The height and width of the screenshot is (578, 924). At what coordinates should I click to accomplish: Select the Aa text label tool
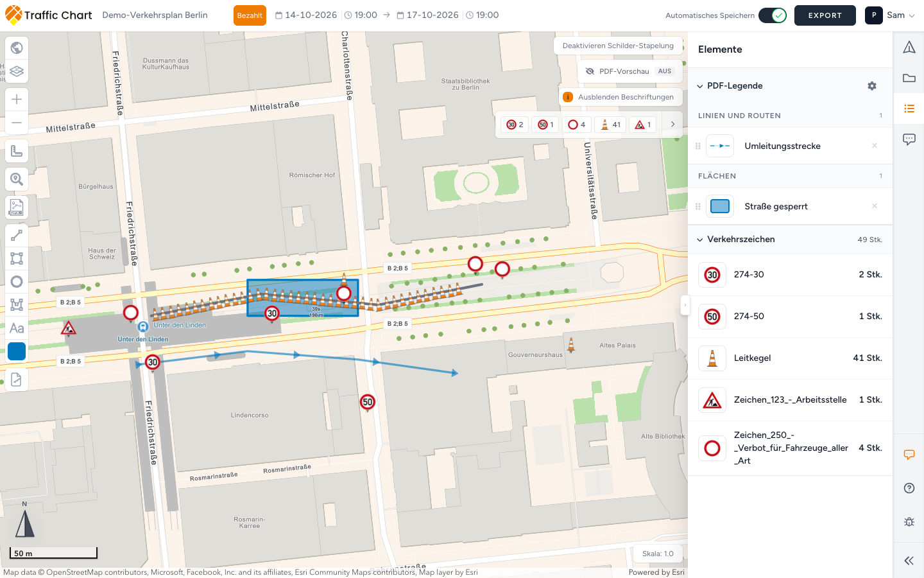pos(17,328)
